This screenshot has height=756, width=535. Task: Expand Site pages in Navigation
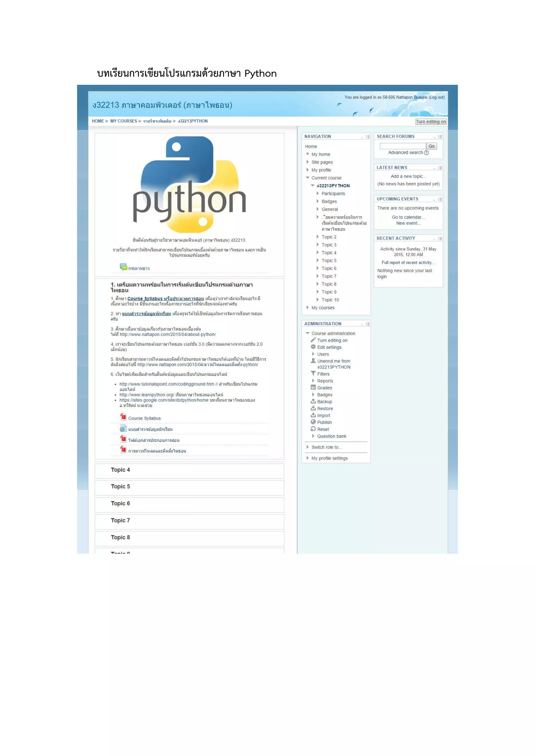pos(307,162)
